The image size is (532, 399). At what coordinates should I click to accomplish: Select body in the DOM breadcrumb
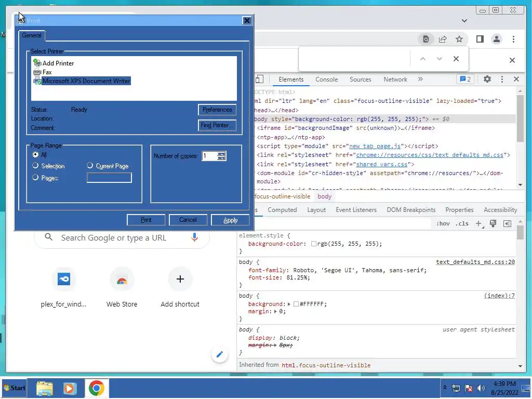tap(324, 196)
